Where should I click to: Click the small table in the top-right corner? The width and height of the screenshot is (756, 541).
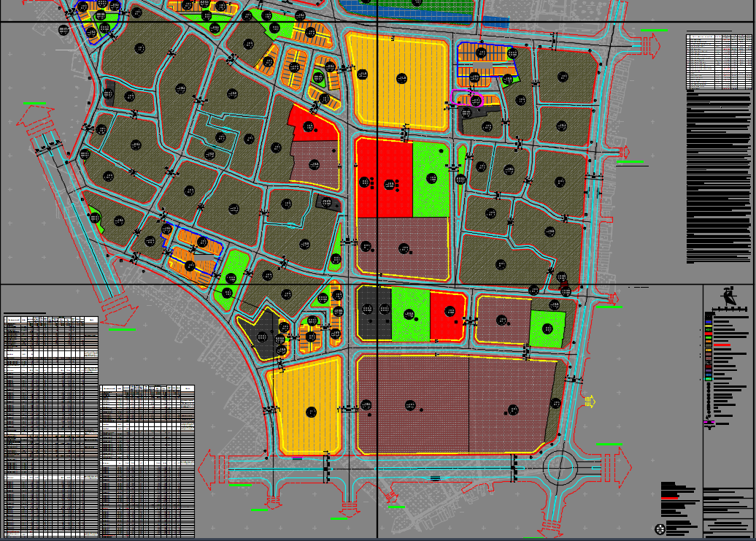click(718, 60)
